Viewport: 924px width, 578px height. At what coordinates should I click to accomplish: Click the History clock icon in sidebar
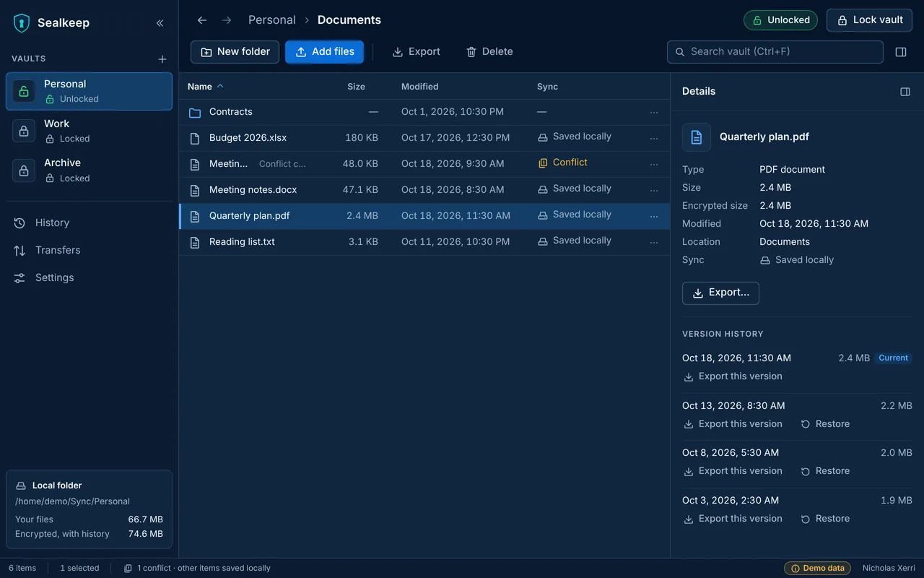click(x=19, y=223)
